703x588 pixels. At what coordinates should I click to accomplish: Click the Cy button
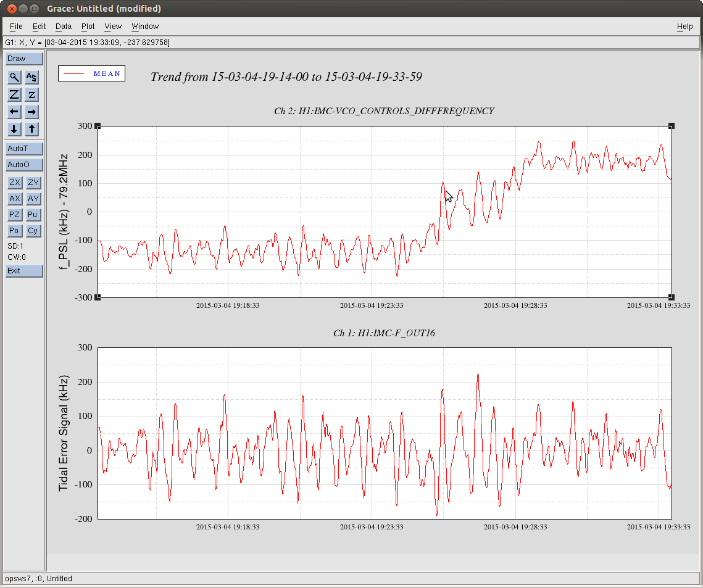[33, 231]
